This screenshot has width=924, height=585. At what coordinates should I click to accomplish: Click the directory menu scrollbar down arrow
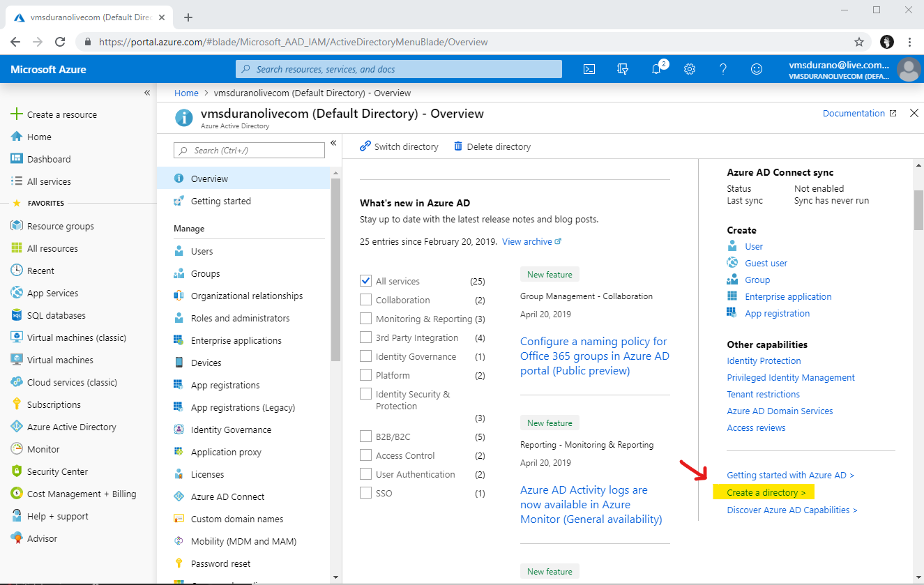(x=335, y=577)
